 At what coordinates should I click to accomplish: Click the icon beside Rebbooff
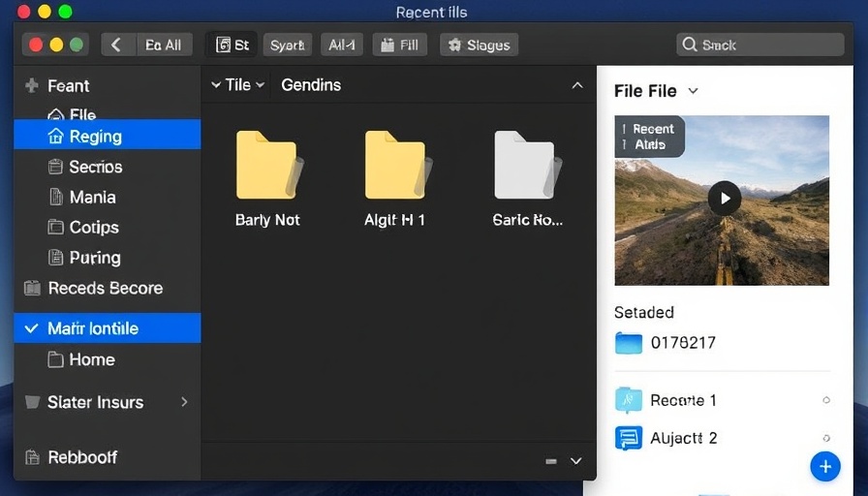click(32, 457)
